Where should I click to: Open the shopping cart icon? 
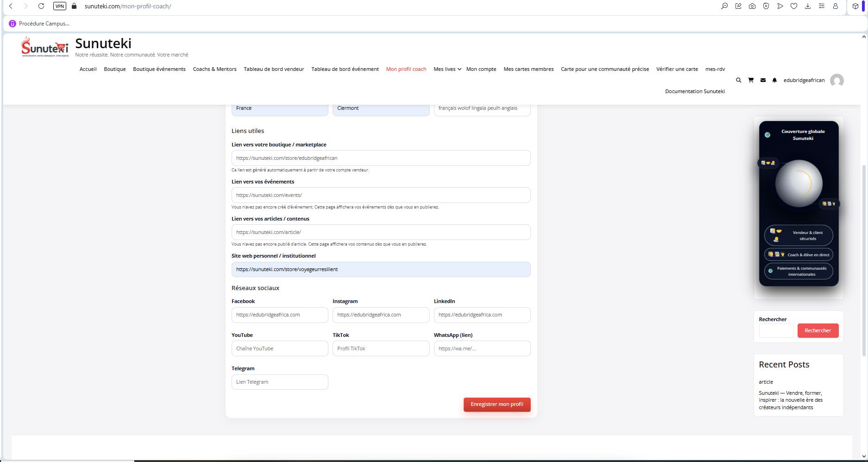(751, 80)
